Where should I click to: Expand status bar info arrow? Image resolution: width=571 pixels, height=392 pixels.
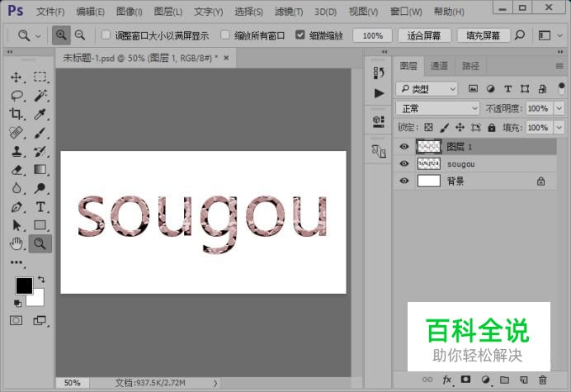tap(215, 383)
